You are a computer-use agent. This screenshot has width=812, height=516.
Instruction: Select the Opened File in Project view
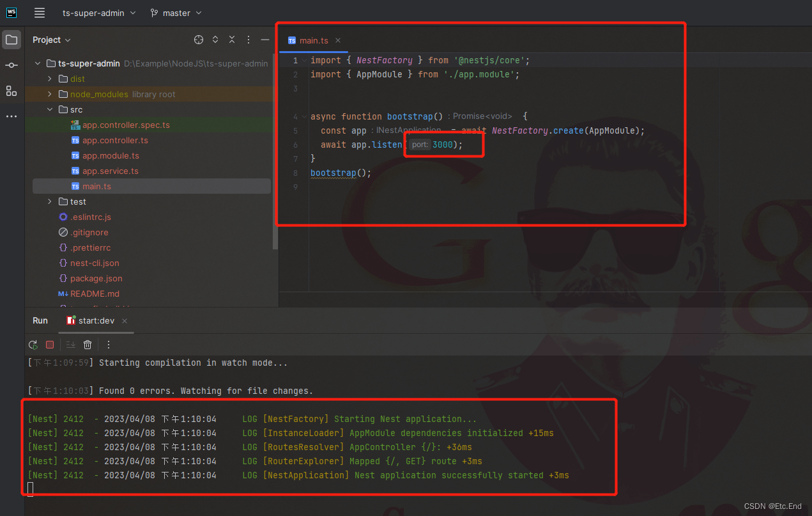click(x=198, y=39)
